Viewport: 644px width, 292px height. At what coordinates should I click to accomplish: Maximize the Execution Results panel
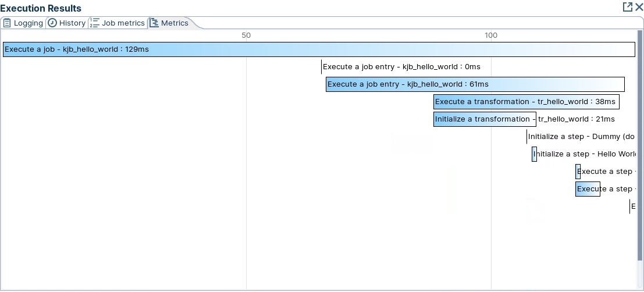tap(627, 7)
